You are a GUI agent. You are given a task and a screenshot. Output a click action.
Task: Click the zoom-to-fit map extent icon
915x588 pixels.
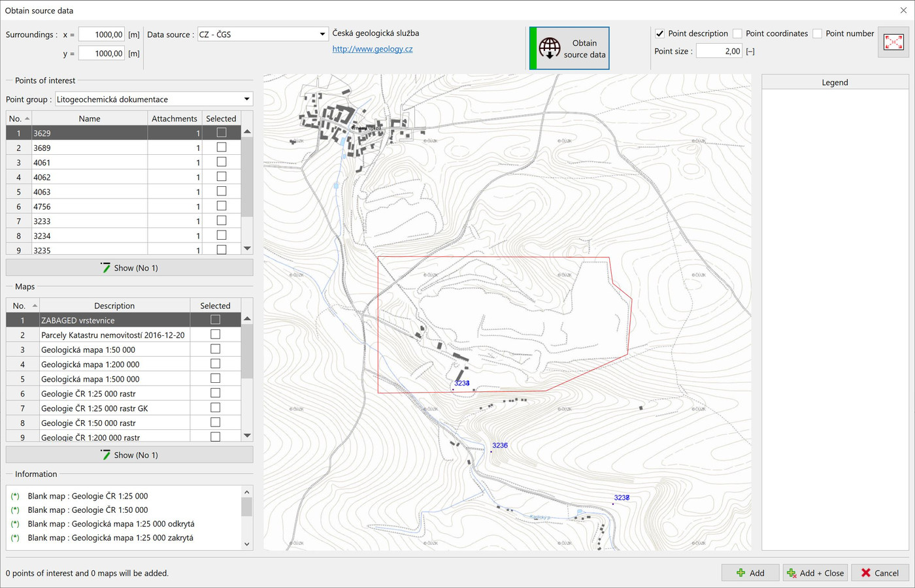(893, 42)
